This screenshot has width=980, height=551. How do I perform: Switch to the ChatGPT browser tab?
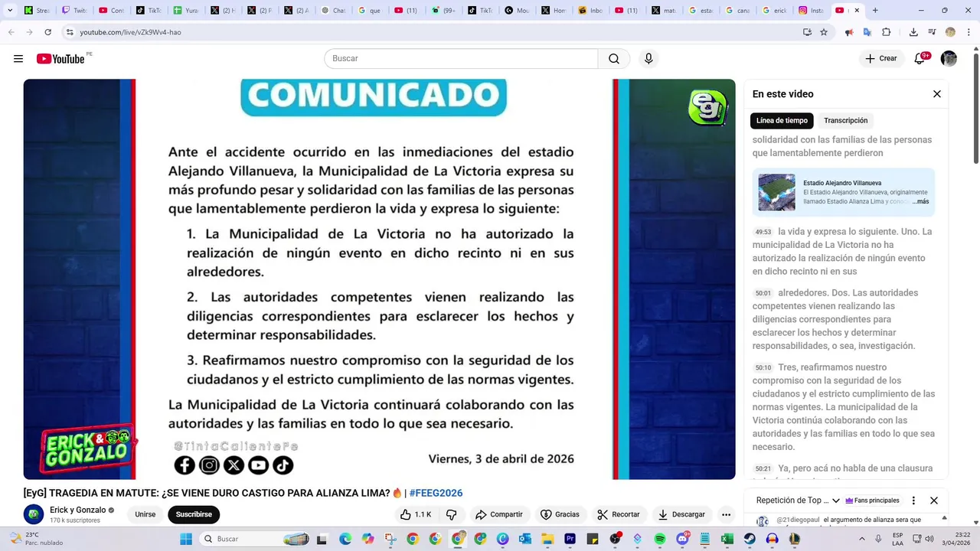pyautogui.click(x=333, y=11)
